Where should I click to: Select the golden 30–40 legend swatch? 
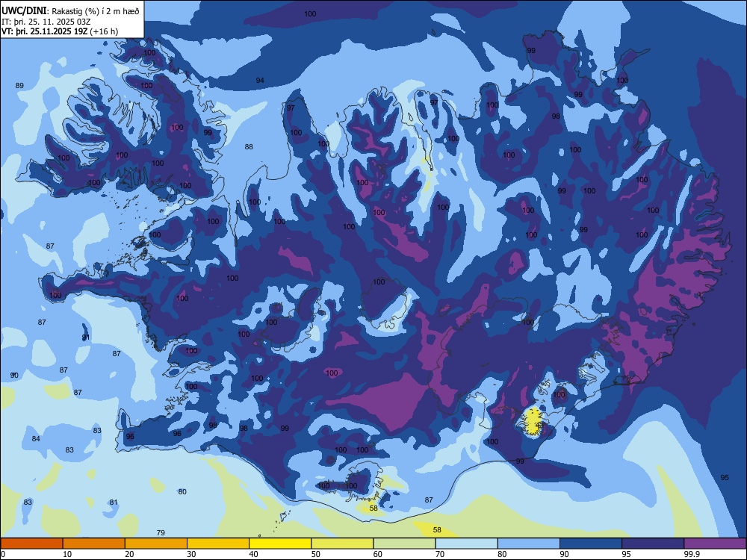click(x=218, y=544)
